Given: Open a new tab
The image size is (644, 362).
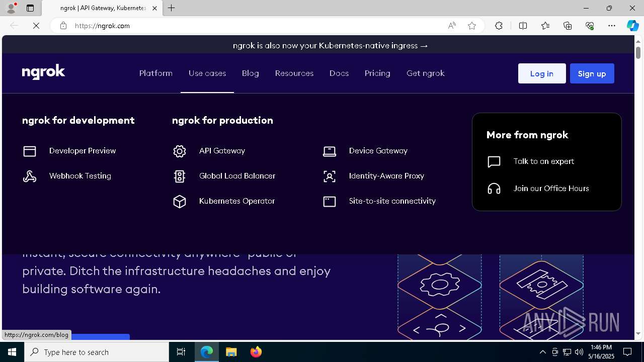Looking at the screenshot, I should [172, 8].
